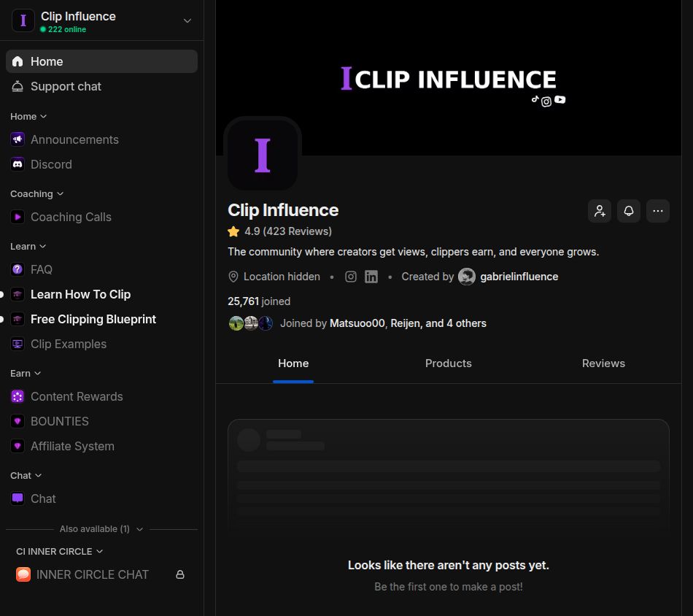Open member Reijen's name

(x=406, y=323)
